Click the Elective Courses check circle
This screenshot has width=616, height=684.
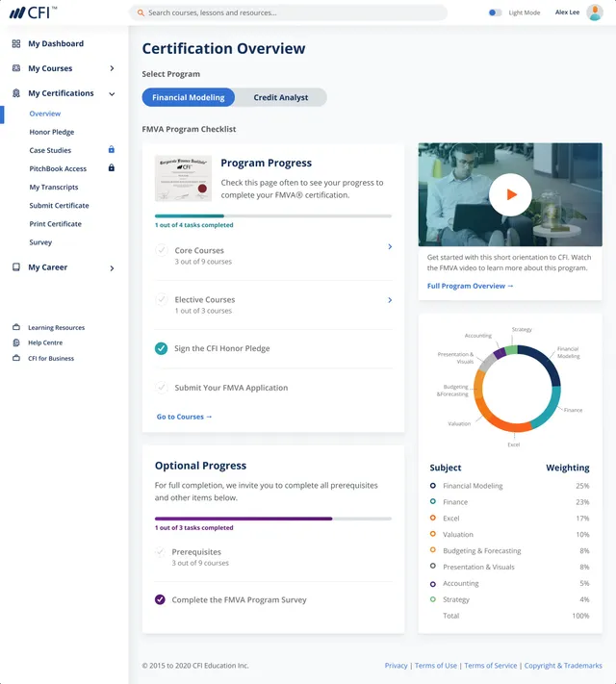point(162,300)
